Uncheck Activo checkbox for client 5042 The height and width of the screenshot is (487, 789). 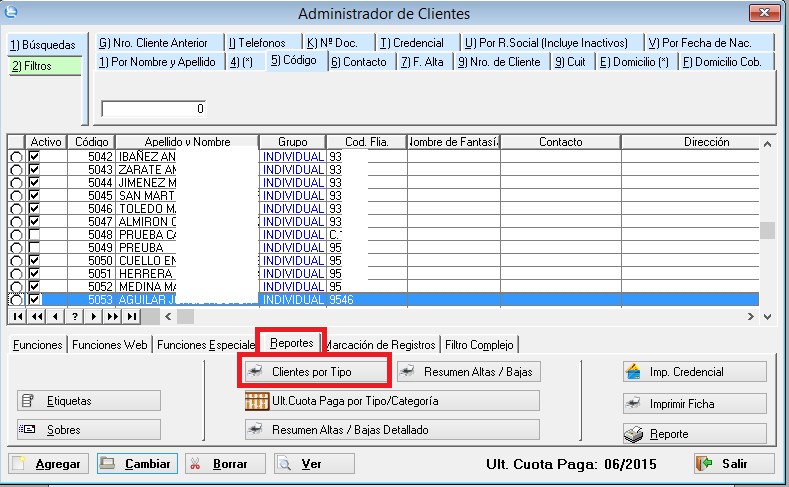point(36,157)
